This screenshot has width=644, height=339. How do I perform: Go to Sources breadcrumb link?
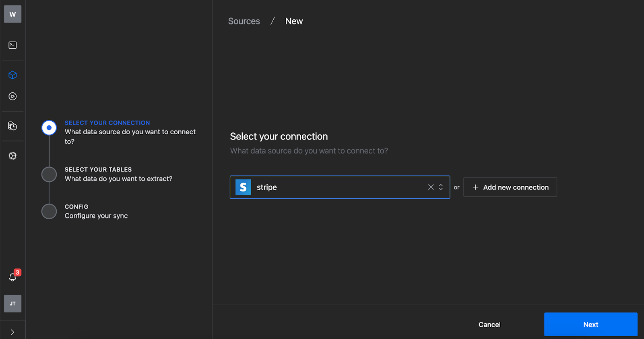[x=244, y=21]
